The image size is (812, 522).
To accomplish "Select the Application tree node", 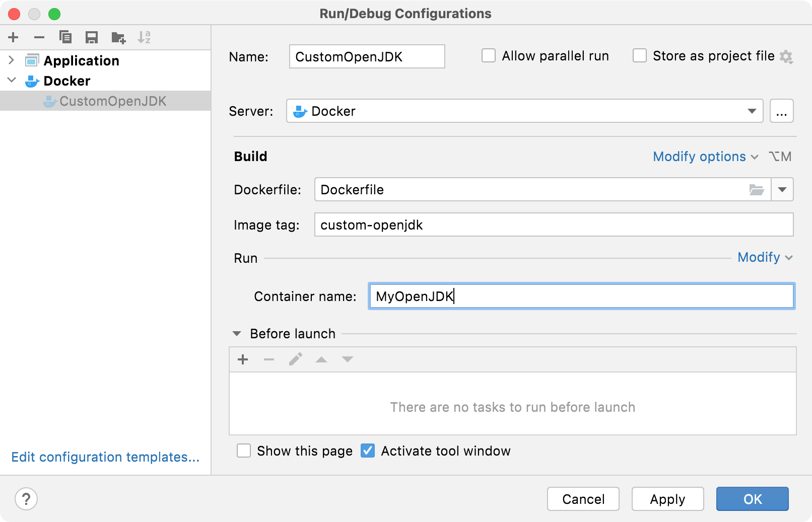I will tap(105, 60).
